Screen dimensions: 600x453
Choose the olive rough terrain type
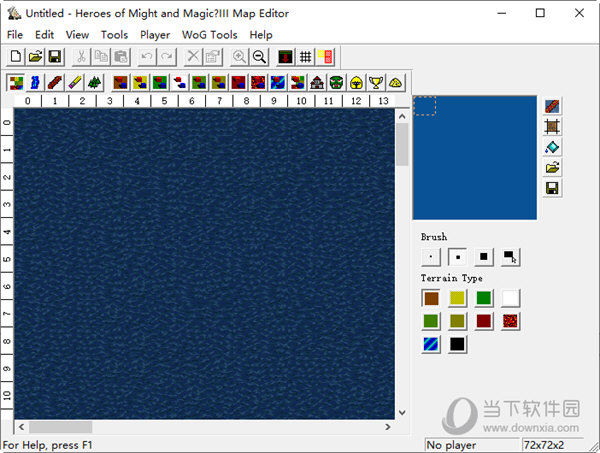[x=457, y=321]
